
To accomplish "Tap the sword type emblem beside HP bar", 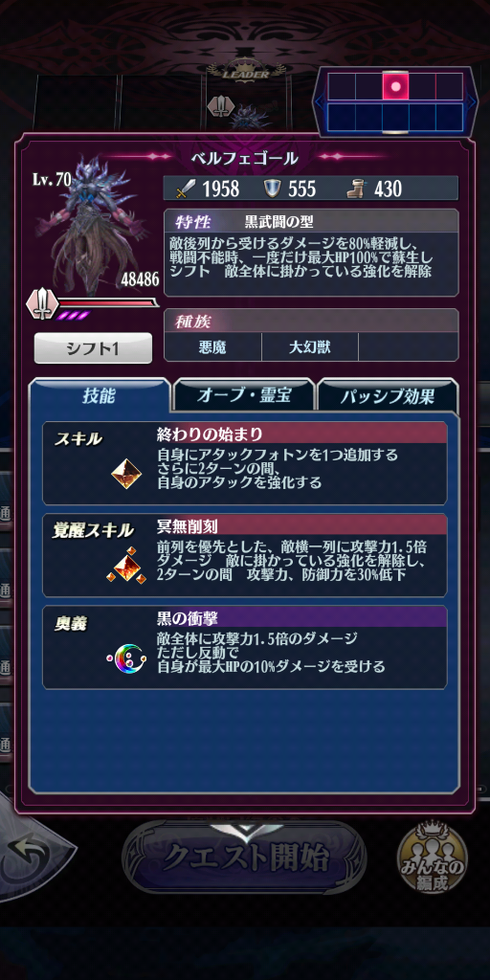I will click(x=41, y=303).
